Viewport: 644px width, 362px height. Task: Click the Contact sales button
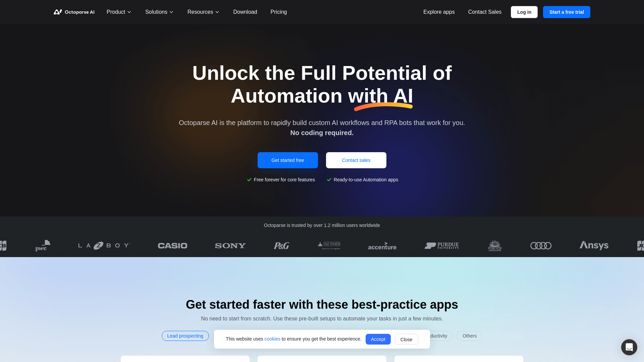tap(356, 160)
